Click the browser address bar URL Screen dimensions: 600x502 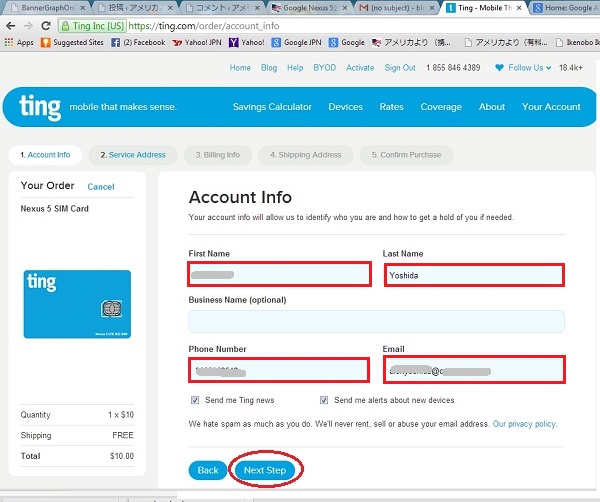tap(204, 26)
